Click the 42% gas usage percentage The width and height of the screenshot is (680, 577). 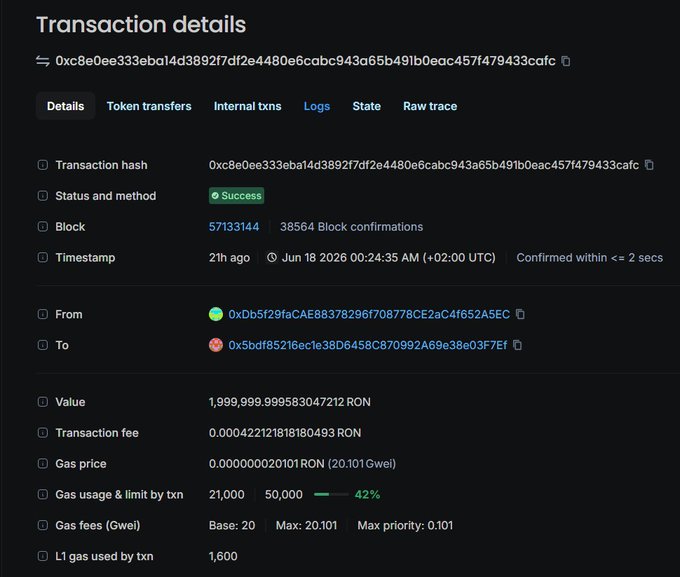click(367, 494)
